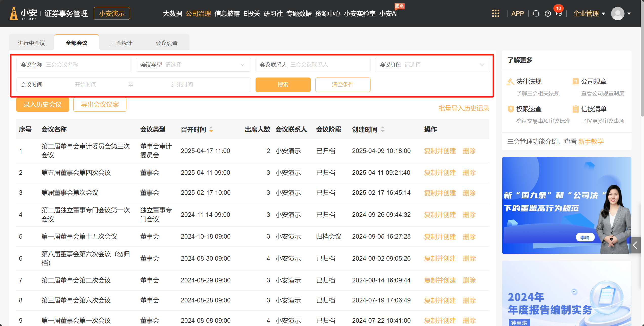Open the messages icon with badge 10
This screenshot has width=644, height=326.
pos(559,13)
